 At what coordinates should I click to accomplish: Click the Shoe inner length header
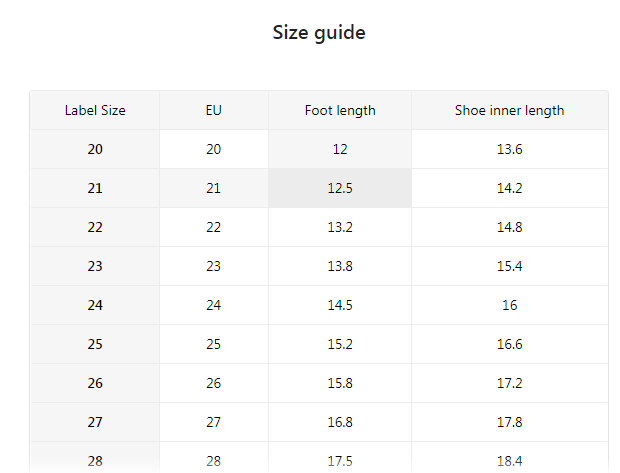click(509, 111)
